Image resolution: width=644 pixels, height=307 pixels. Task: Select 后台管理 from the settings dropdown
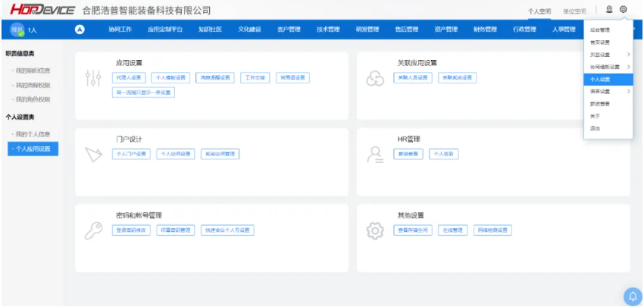click(x=599, y=30)
